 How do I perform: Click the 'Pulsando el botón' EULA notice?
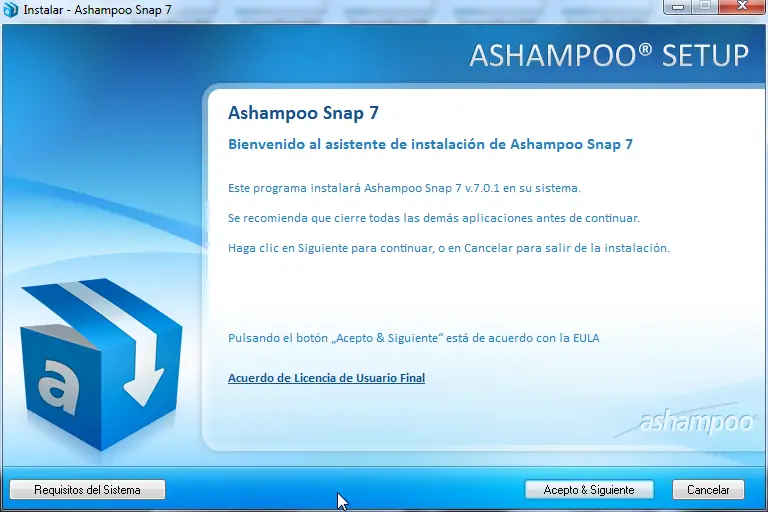pos(413,338)
